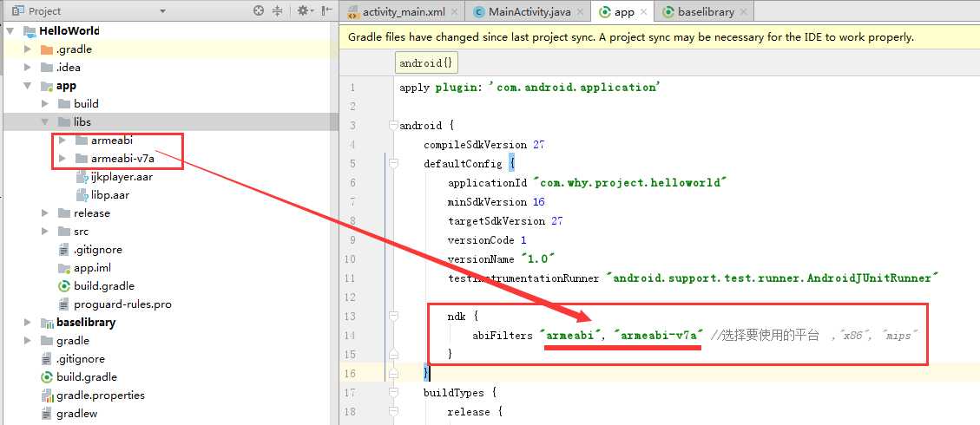Click the root build.gradle gradle icon

click(47, 377)
